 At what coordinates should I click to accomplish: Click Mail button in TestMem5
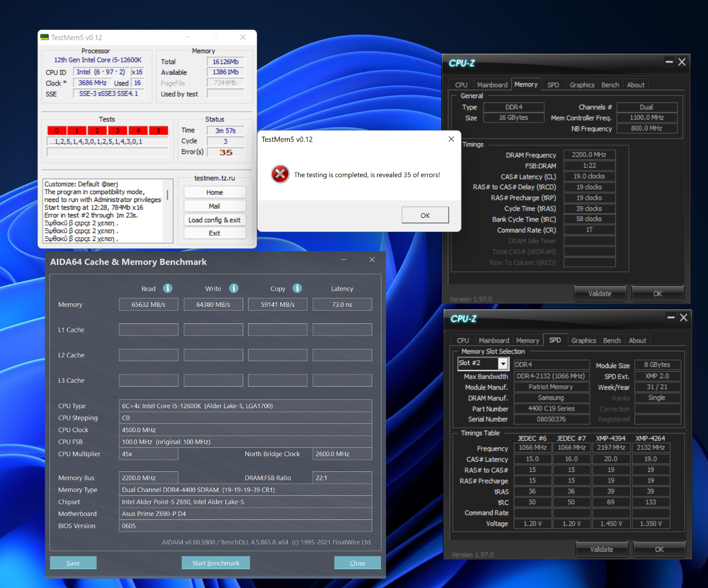215,206
